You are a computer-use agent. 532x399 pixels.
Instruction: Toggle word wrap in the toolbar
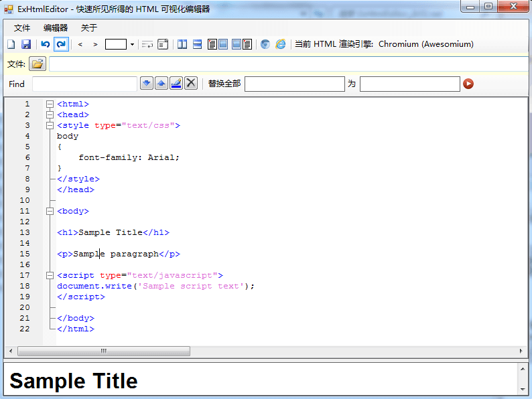click(147, 44)
